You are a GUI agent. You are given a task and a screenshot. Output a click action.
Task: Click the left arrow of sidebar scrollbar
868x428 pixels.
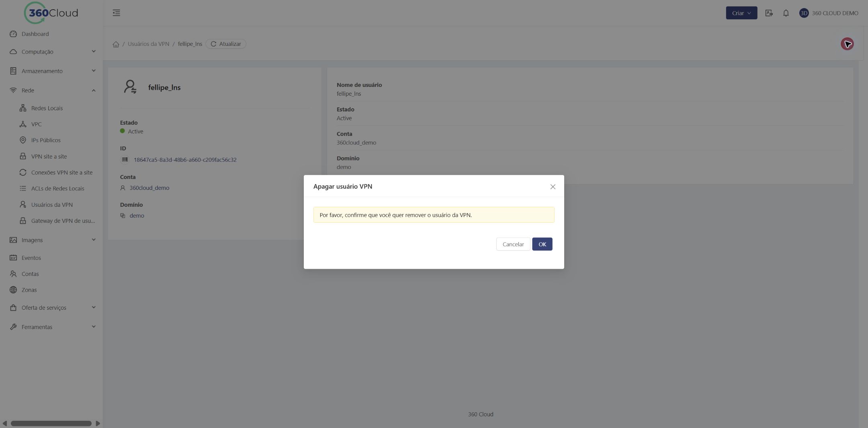4,423
